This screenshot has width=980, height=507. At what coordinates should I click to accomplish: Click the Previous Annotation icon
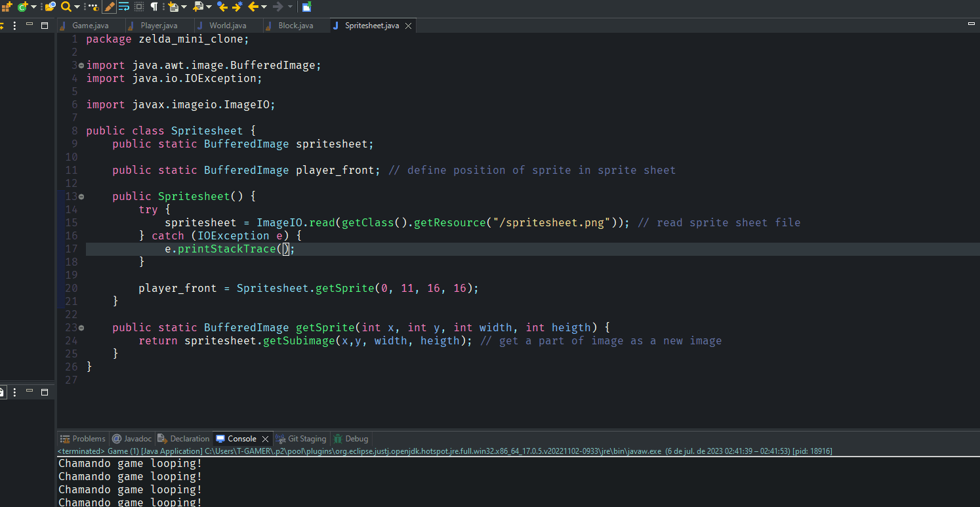[198, 7]
